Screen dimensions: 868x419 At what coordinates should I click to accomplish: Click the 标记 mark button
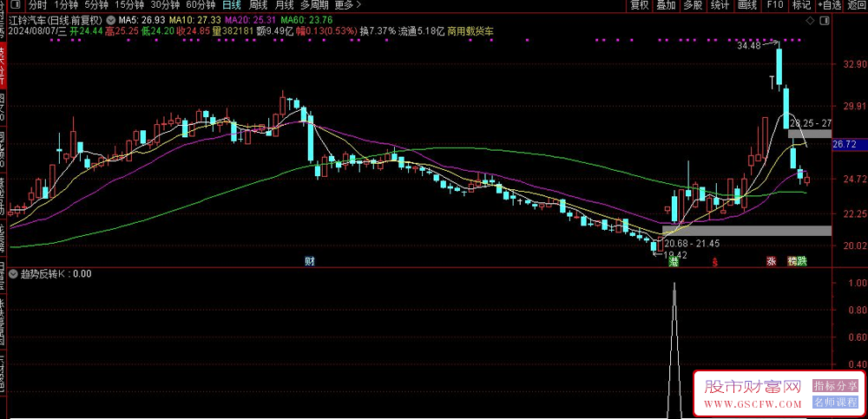[801, 5]
